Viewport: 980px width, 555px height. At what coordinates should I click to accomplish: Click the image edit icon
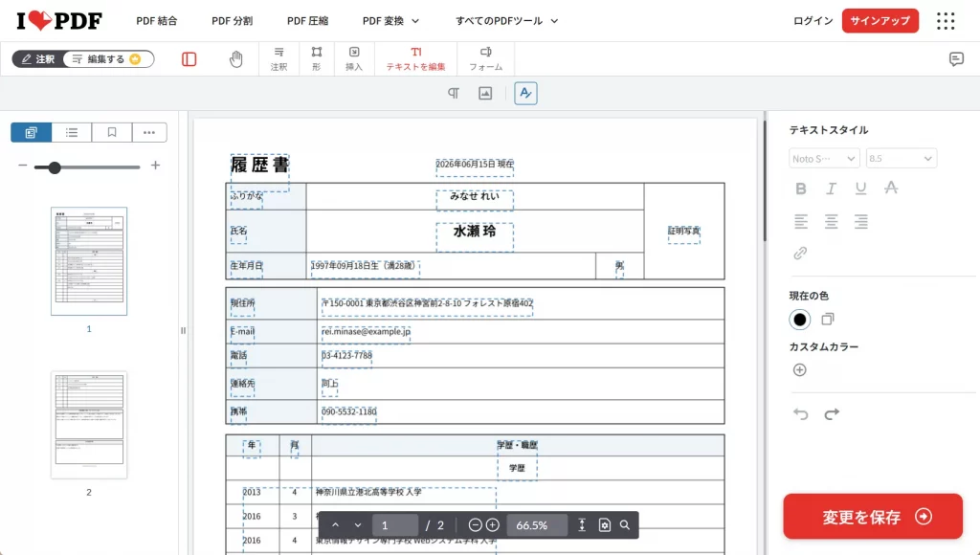(x=485, y=93)
